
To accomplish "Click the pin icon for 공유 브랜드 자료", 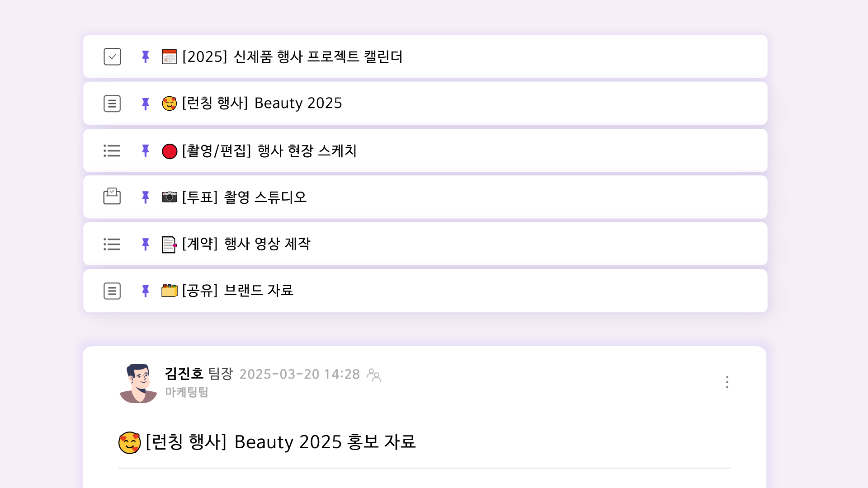I will 145,291.
